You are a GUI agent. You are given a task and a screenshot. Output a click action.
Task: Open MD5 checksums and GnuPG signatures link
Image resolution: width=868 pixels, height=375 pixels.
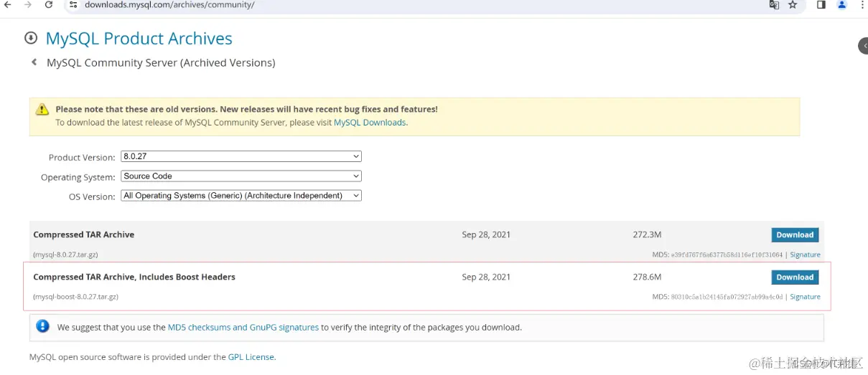point(243,327)
